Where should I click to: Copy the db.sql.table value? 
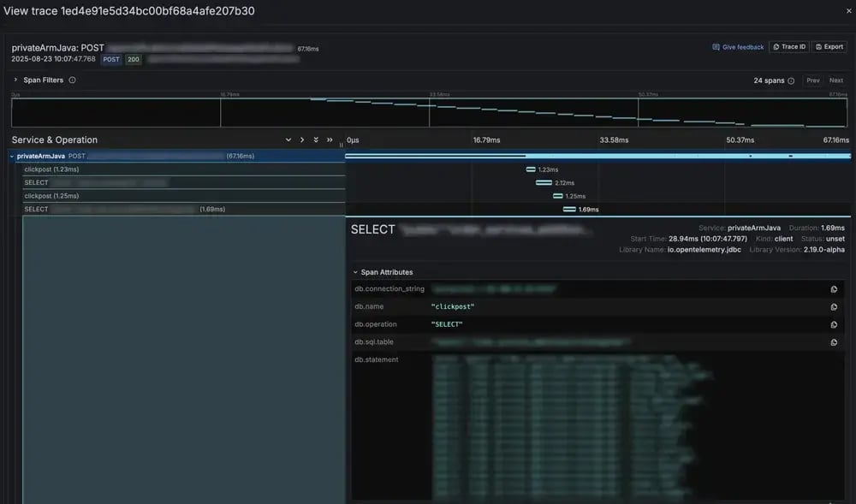[834, 342]
